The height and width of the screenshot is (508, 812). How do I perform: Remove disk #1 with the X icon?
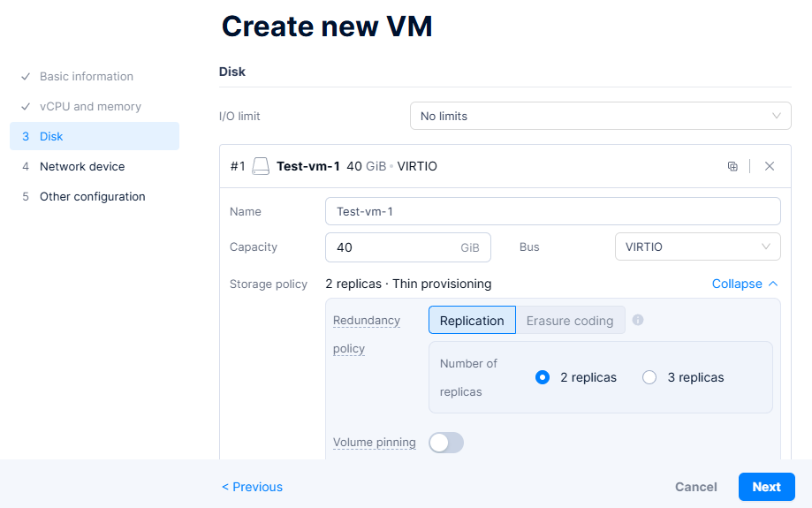(770, 166)
